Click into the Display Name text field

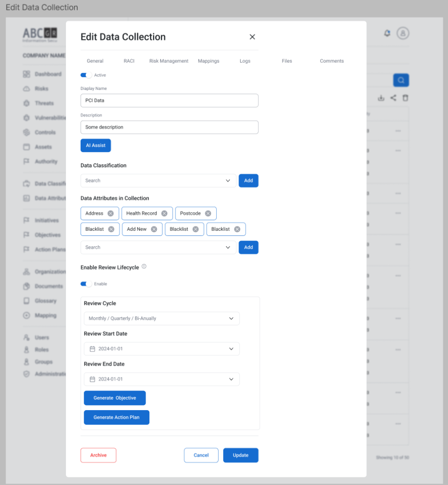pos(169,100)
